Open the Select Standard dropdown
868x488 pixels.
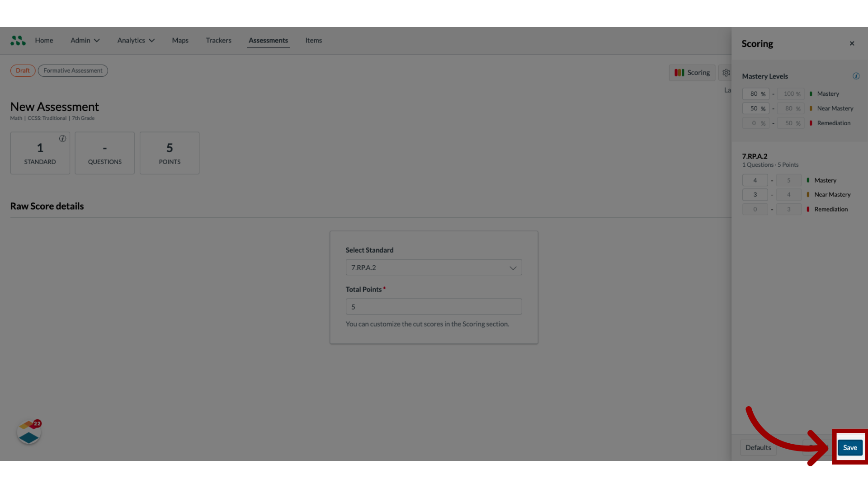tap(434, 267)
